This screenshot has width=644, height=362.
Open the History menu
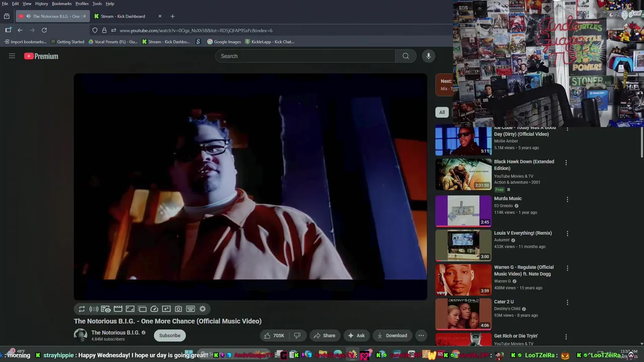pyautogui.click(x=42, y=4)
